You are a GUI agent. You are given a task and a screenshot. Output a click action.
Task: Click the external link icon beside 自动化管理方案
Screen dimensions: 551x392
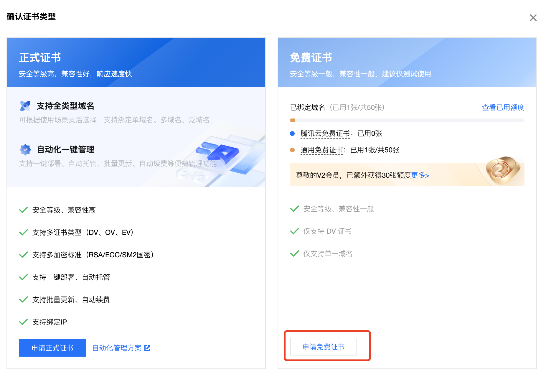pyautogui.click(x=148, y=348)
